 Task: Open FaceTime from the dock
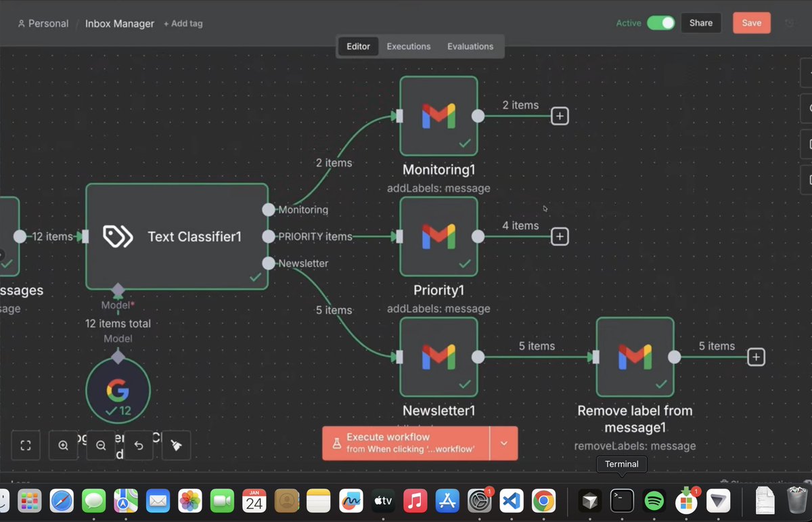(223, 501)
